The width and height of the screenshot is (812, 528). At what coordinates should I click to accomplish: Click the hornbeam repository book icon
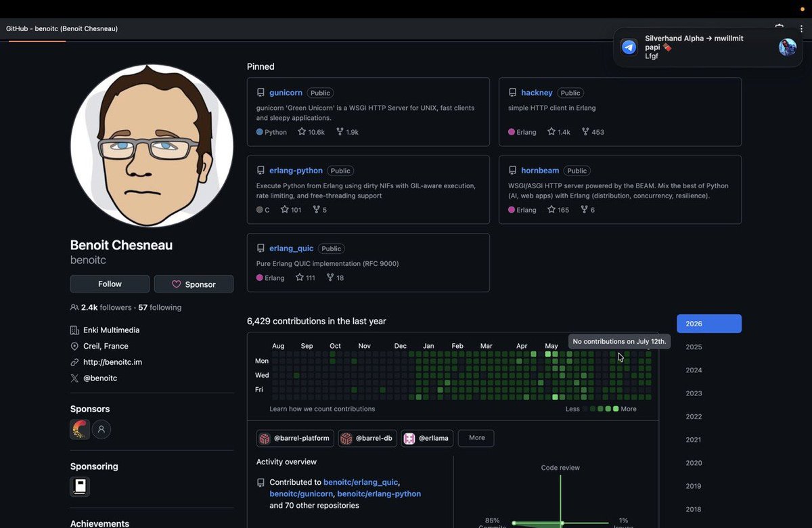click(x=512, y=171)
